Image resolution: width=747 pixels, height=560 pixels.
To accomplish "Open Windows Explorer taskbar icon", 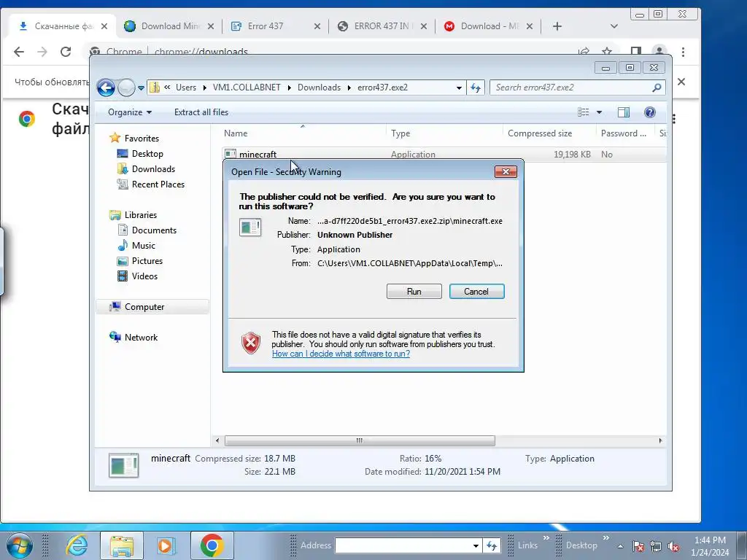I will (x=122, y=545).
